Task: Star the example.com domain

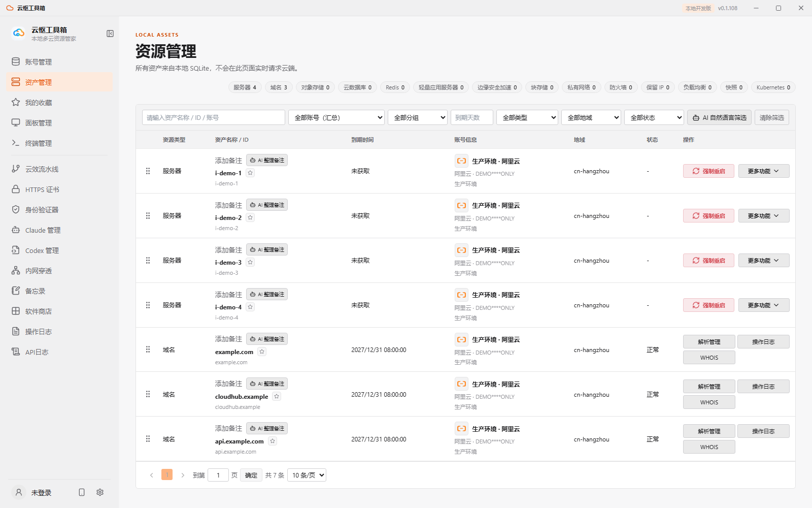Action: [x=262, y=352]
